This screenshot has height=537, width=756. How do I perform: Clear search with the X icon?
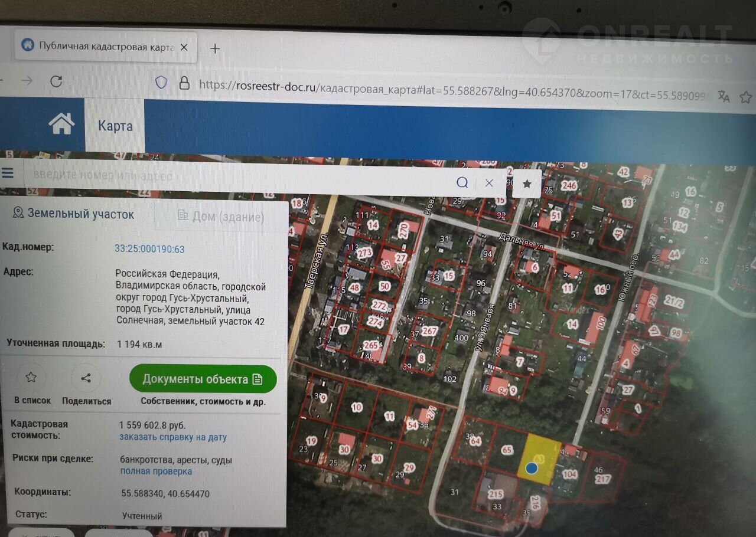coord(489,183)
